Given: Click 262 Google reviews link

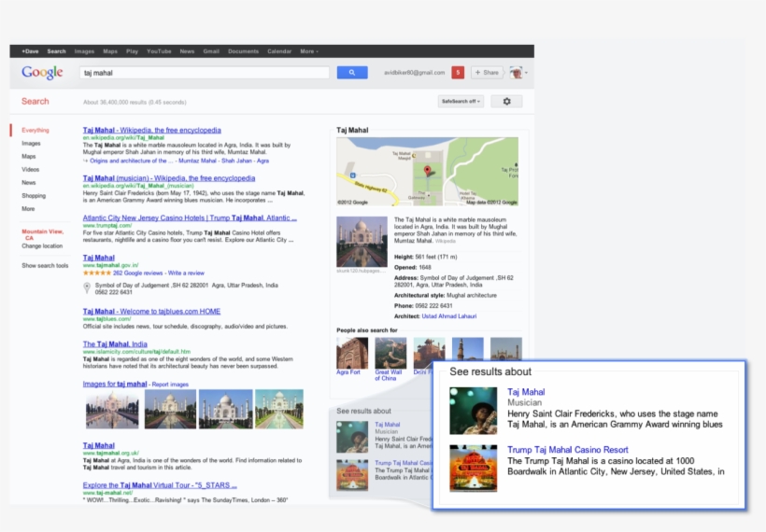Looking at the screenshot, I should [137, 273].
